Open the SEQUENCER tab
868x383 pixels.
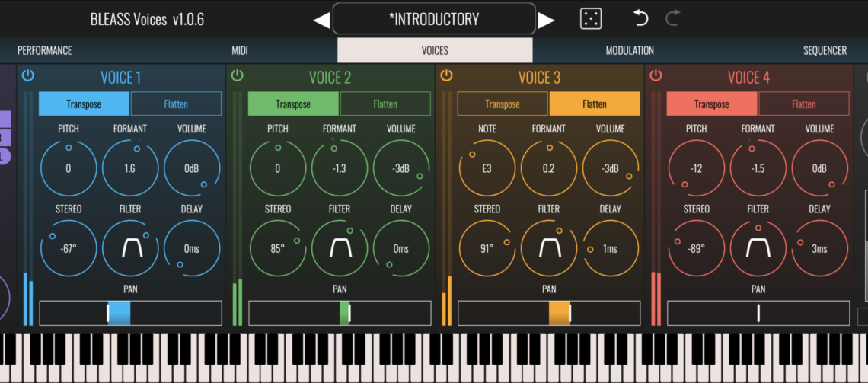tap(825, 50)
